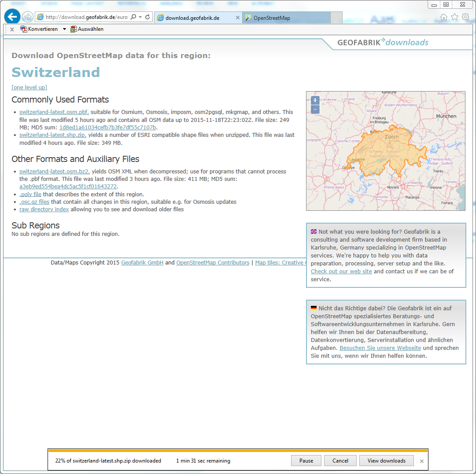The height and width of the screenshot is (474, 476).
Task: Open the Tools gear icon
Action: (x=465, y=17)
